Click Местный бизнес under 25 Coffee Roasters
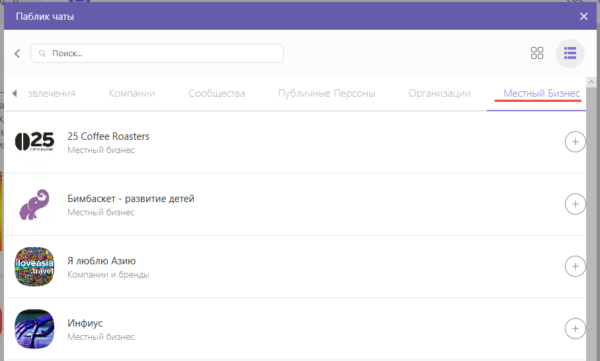Image resolution: width=600 pixels, height=361 pixels. click(101, 150)
